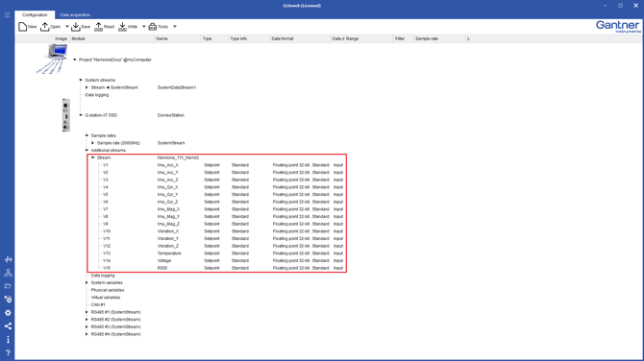The height and width of the screenshot is (361, 644).
Task: Click the Imu_Gyr_Z name cell
Action: (x=167, y=202)
